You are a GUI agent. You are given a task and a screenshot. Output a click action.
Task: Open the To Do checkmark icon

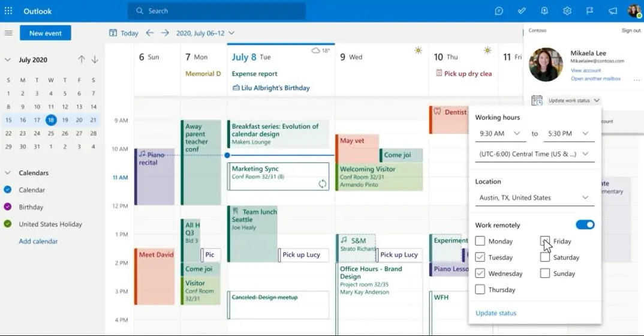point(522,11)
